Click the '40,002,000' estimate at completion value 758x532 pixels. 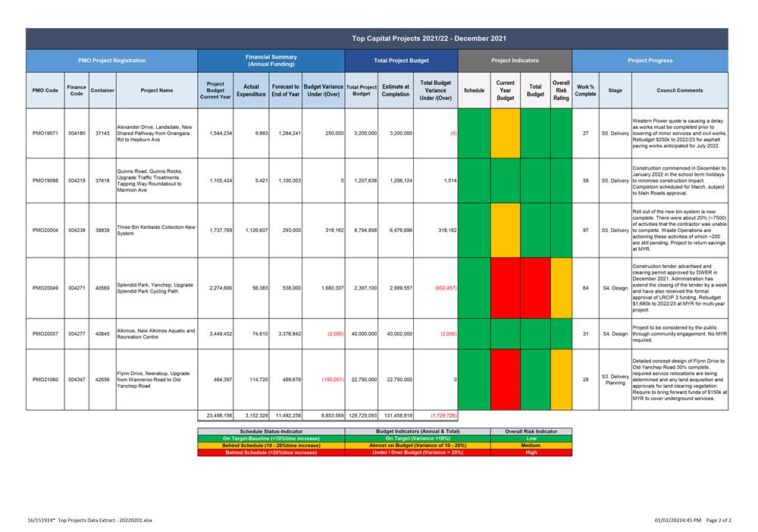[x=401, y=334]
